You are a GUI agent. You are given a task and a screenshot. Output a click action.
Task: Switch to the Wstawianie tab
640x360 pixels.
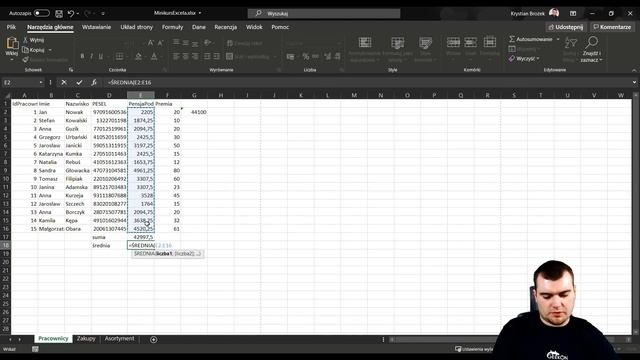(x=96, y=27)
